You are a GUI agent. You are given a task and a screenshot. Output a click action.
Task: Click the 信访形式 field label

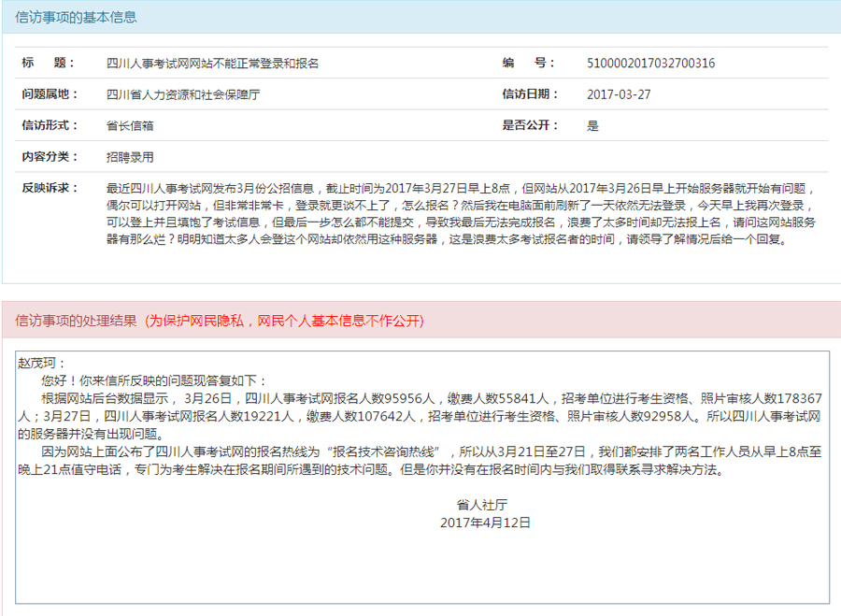click(50, 125)
